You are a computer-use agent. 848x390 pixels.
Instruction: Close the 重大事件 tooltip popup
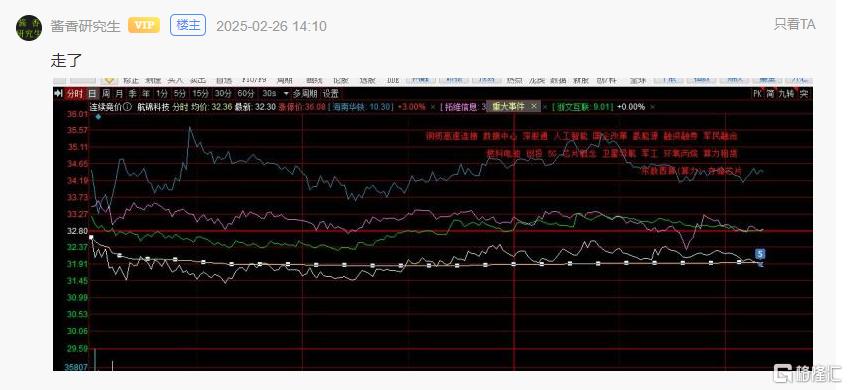coord(534,107)
